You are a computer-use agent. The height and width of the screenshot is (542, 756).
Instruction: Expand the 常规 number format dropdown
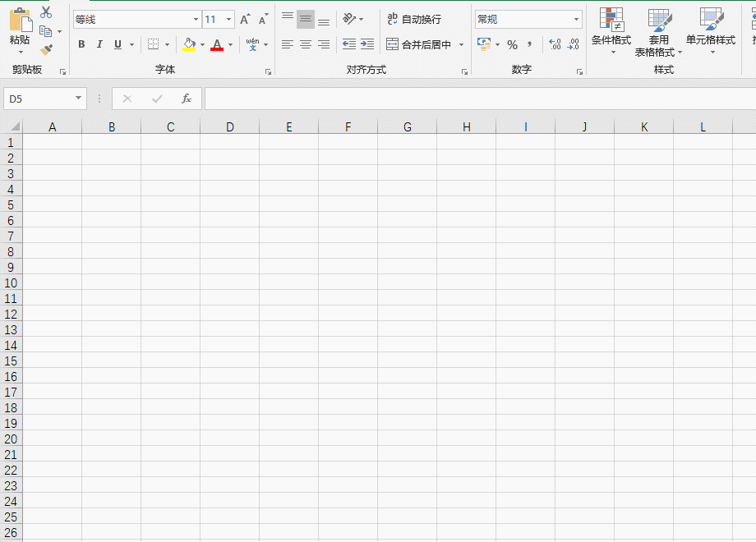point(576,20)
